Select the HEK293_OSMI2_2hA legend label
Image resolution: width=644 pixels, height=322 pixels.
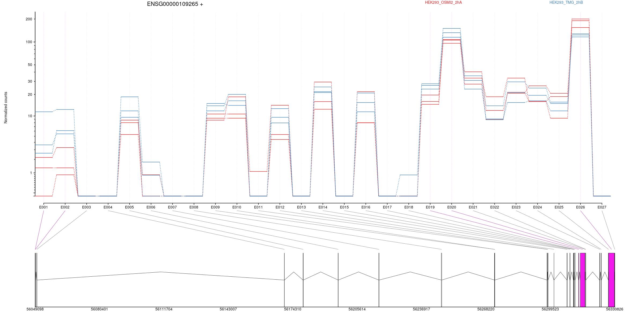[x=443, y=2]
